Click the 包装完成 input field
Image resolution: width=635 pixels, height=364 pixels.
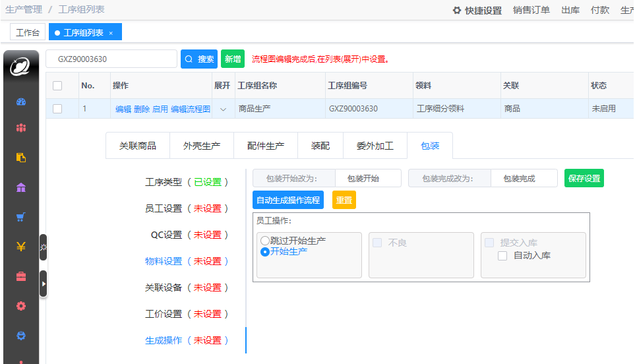[x=524, y=179]
